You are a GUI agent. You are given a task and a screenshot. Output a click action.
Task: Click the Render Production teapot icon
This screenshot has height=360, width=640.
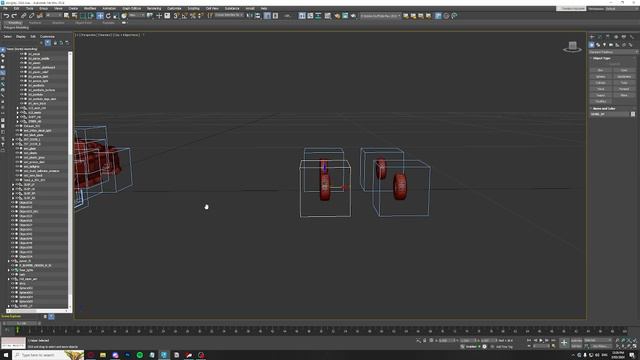click(353, 16)
